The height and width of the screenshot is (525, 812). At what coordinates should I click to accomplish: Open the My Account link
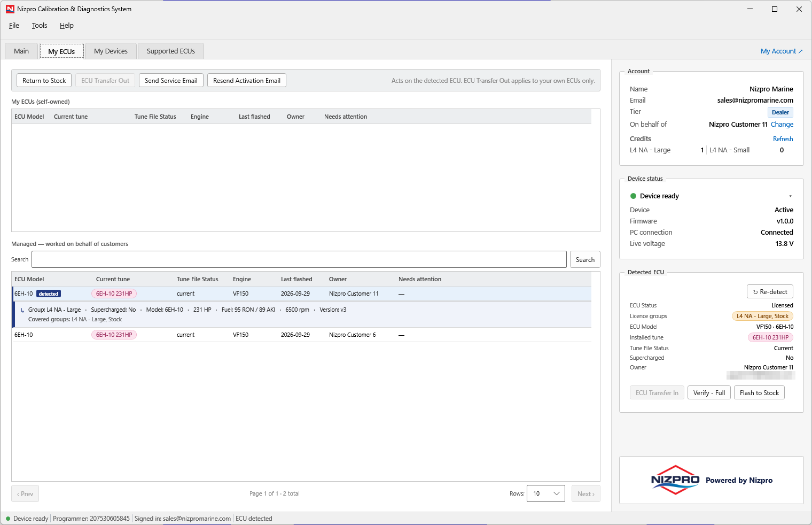coord(782,51)
